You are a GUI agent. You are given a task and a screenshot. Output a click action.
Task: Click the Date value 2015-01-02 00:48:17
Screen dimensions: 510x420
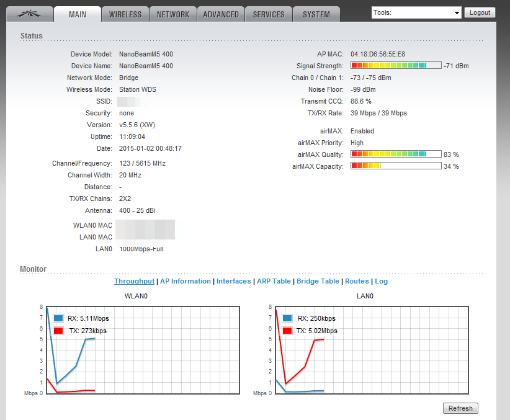(x=150, y=148)
